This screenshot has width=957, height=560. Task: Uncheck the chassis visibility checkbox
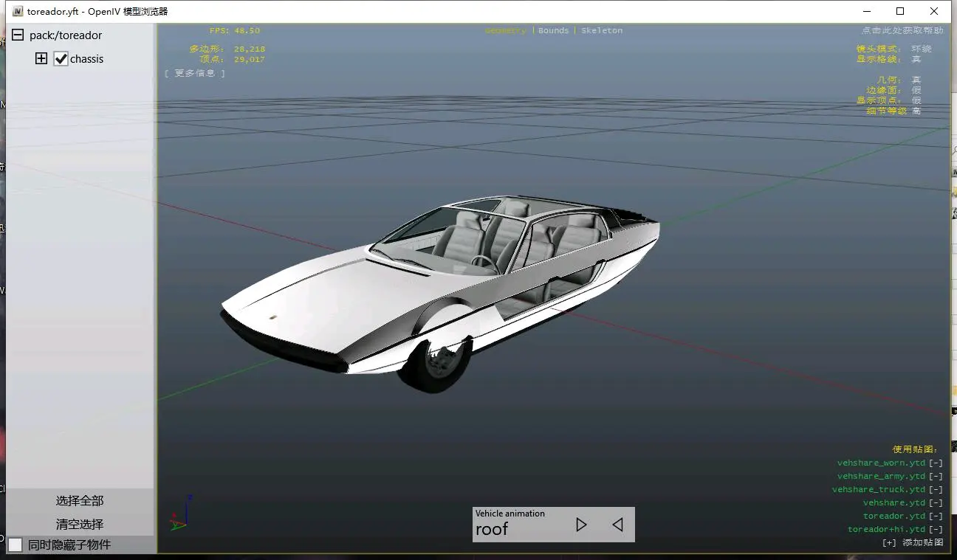pos(61,59)
